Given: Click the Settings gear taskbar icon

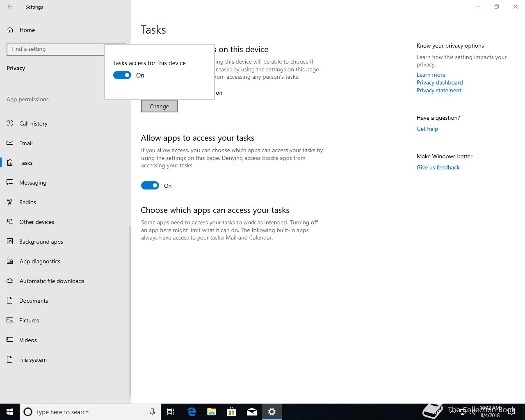Looking at the screenshot, I should pos(272,412).
